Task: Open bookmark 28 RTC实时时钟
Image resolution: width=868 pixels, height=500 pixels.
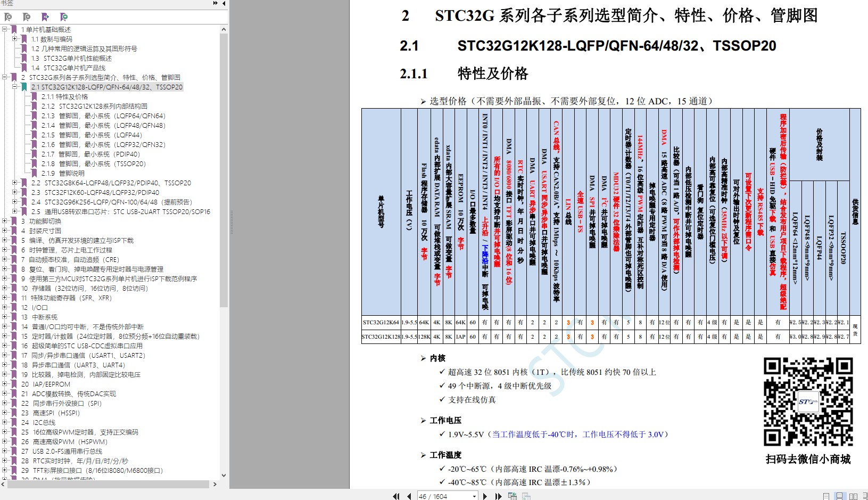Action: pyautogui.click(x=75, y=461)
